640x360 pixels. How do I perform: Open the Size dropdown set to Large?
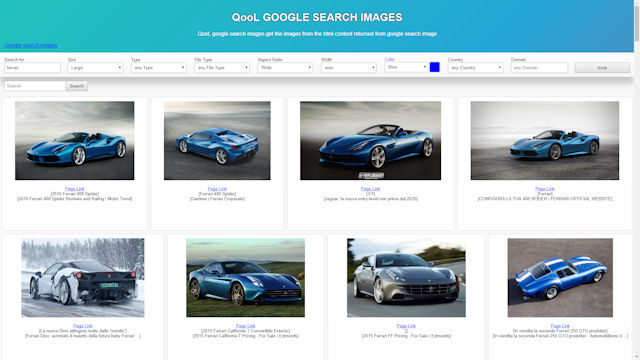[x=95, y=68]
